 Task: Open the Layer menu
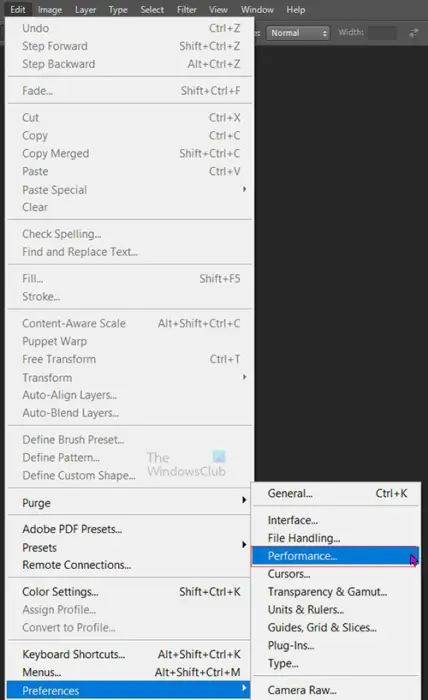86,9
